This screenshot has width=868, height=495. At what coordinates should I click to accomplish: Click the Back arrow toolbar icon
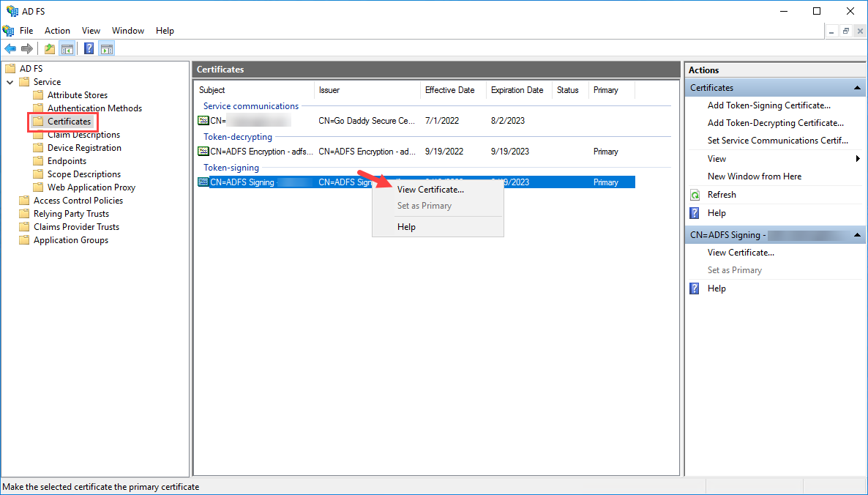(10, 49)
